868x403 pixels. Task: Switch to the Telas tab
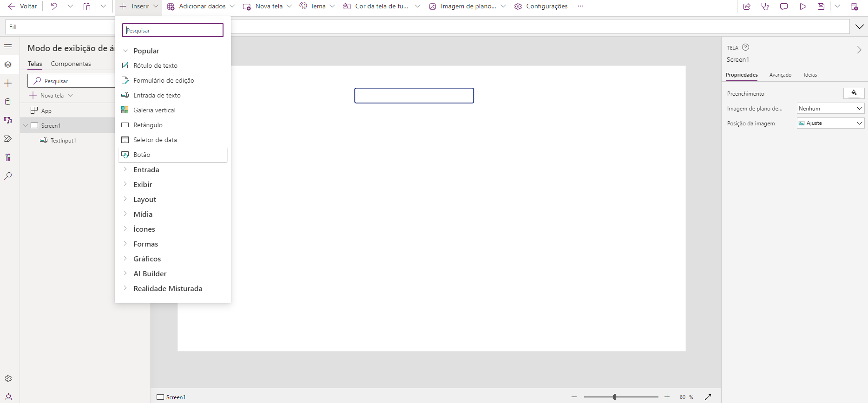35,64
